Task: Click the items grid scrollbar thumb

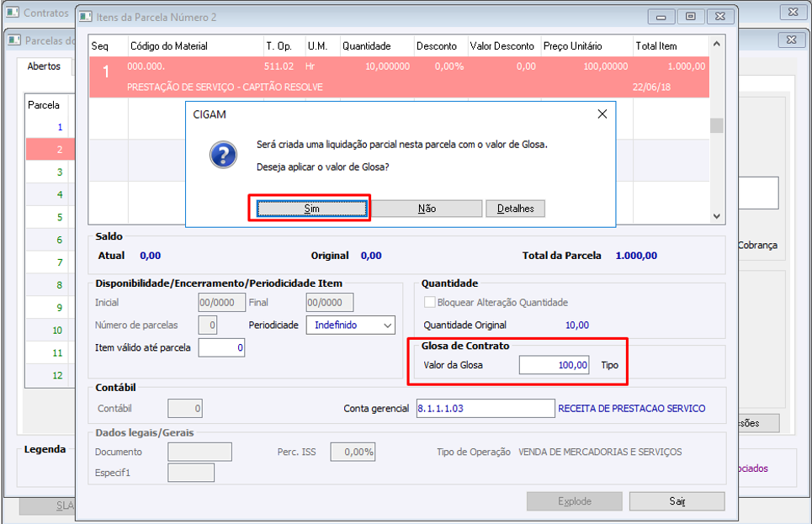Action: [717, 125]
